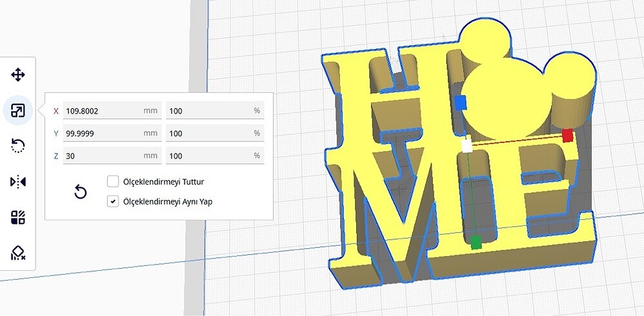Enable Ölçeklendirmeyi Tuttur checkbox

tap(113, 181)
